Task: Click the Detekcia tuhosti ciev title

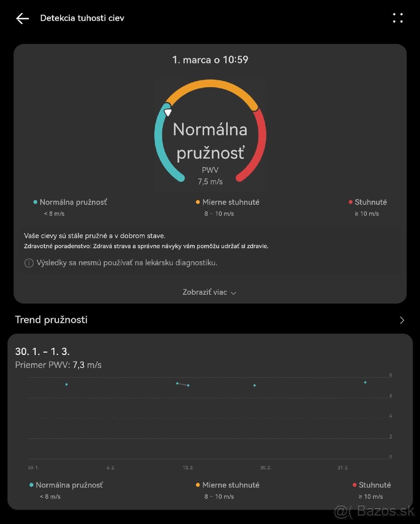Action: 82,18
